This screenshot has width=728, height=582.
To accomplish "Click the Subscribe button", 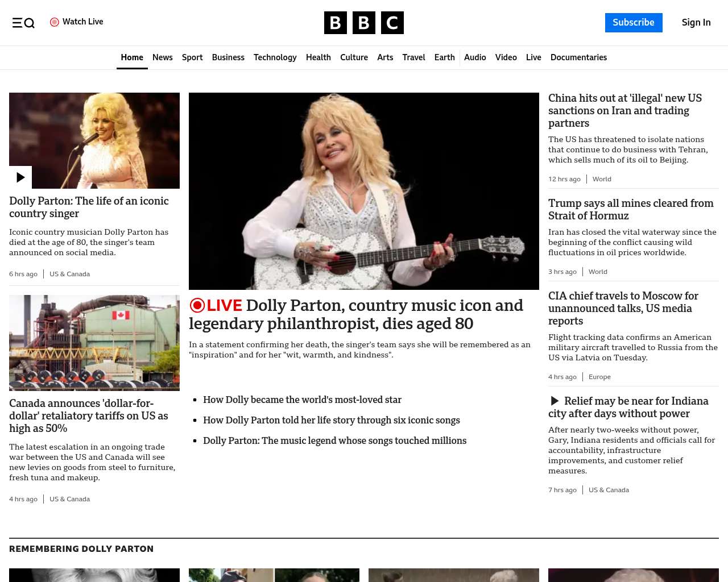I will point(634,23).
